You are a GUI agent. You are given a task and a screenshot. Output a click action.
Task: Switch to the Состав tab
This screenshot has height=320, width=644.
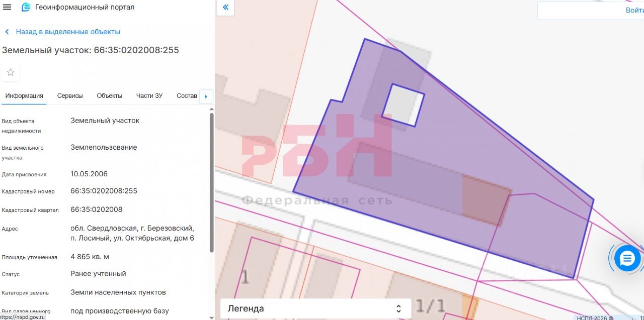coord(187,96)
